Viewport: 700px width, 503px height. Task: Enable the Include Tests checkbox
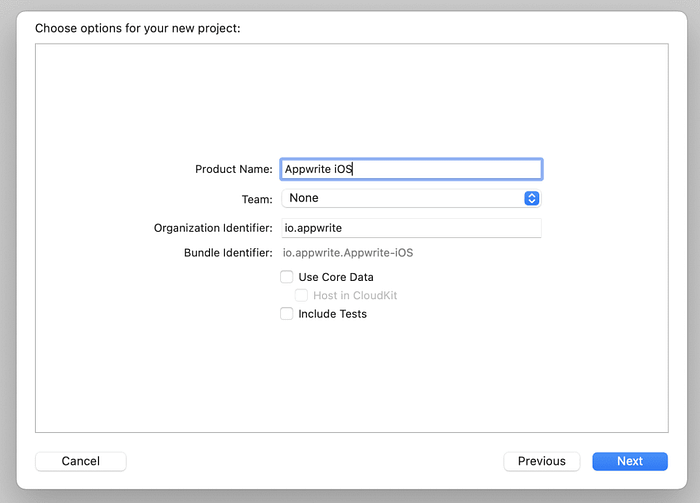pos(287,314)
